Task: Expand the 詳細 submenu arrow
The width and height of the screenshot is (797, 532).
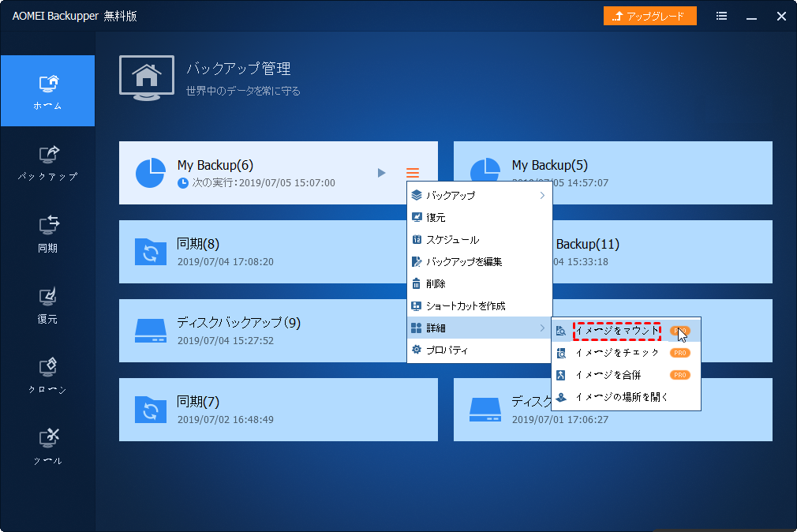Action: 542,328
